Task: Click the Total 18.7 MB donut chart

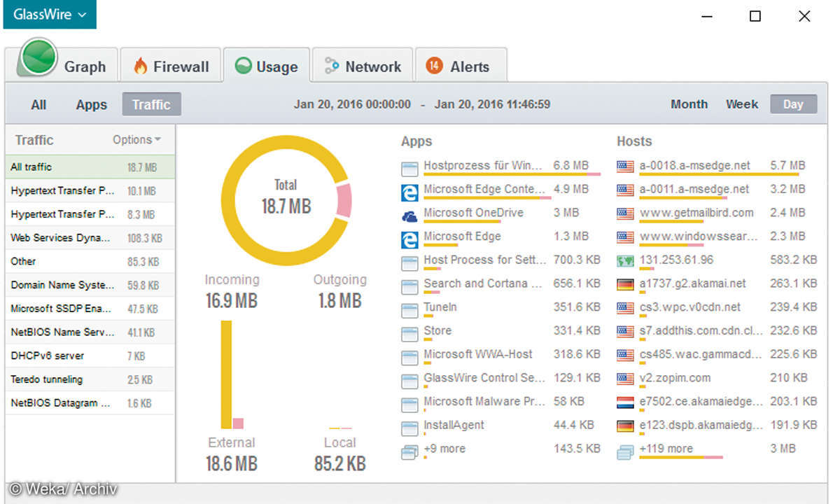Action: (286, 200)
